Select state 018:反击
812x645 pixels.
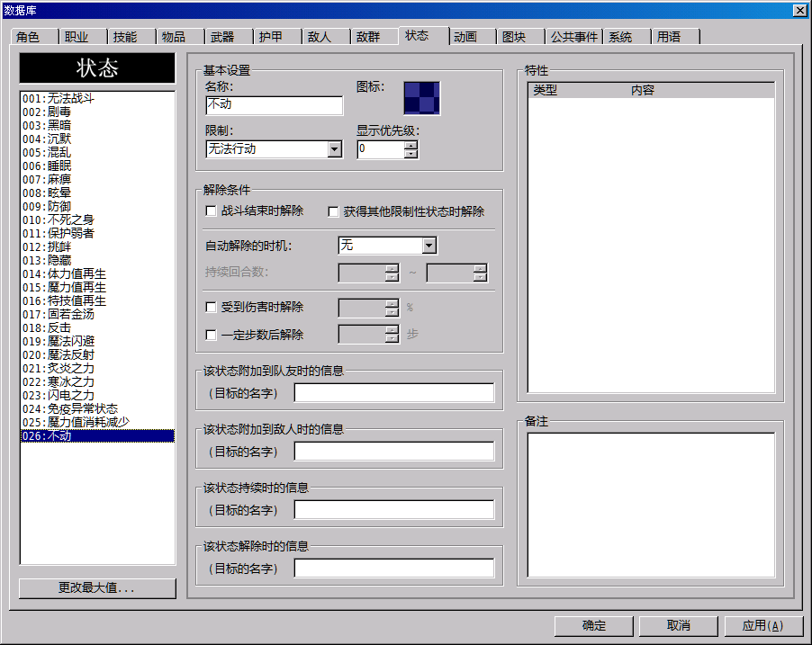[x=97, y=327]
